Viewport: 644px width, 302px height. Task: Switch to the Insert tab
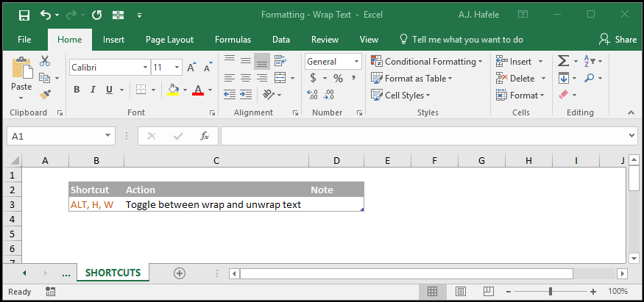[x=114, y=40]
